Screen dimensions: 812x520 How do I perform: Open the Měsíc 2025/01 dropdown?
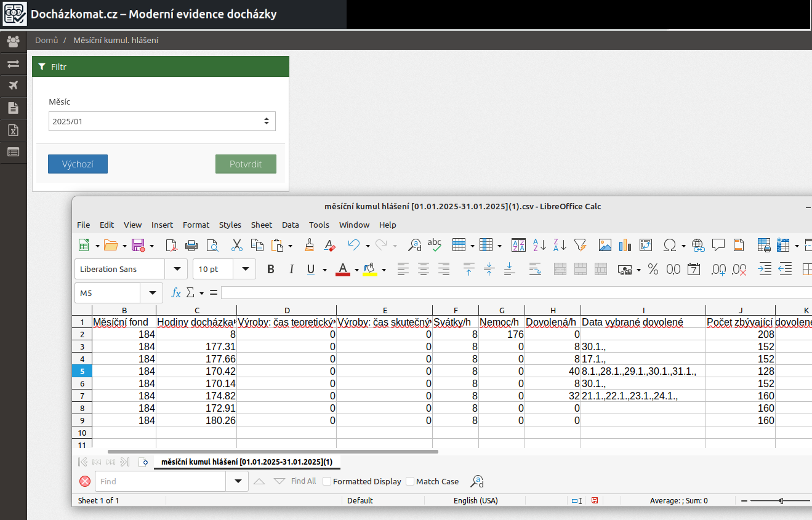click(162, 121)
